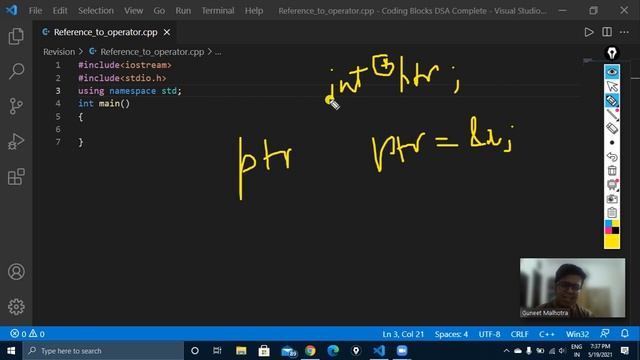Click on '#include<iostream>' code line
This screenshot has height=360, width=640.
125,65
